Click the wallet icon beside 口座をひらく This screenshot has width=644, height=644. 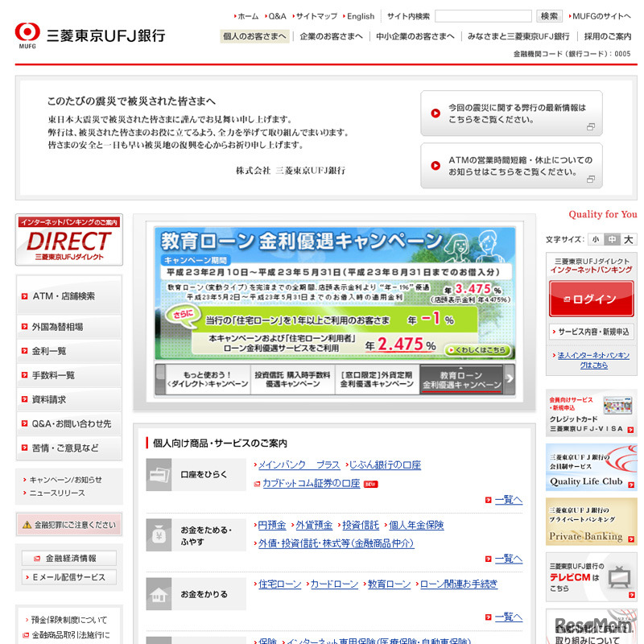(159, 475)
